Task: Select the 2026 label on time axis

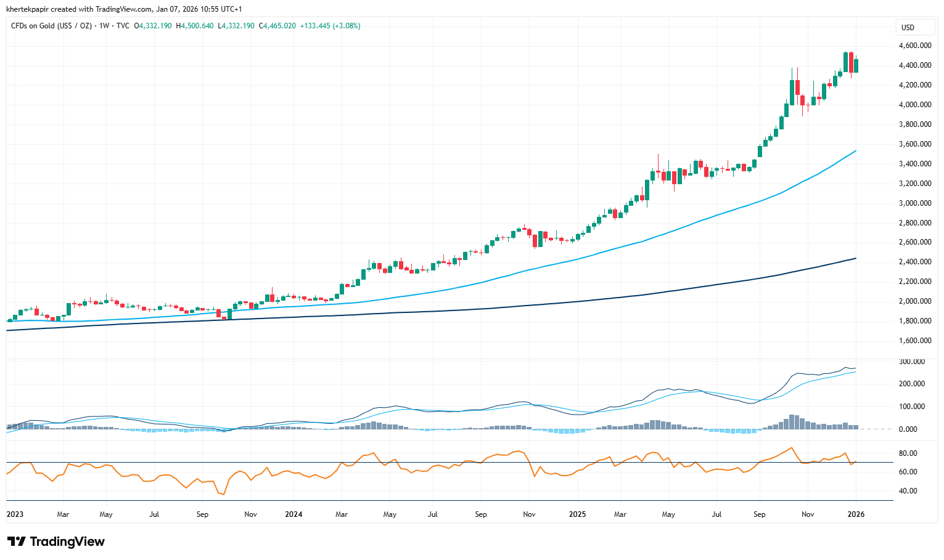Action: 855,514
